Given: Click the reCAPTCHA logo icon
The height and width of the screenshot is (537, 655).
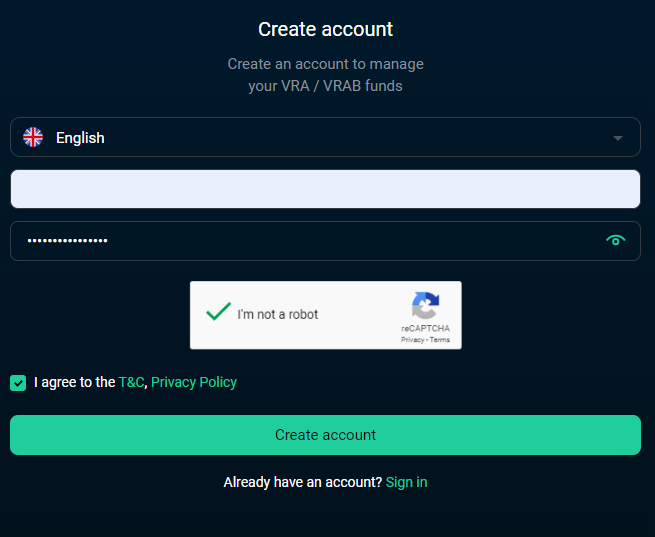Looking at the screenshot, I should [x=425, y=306].
